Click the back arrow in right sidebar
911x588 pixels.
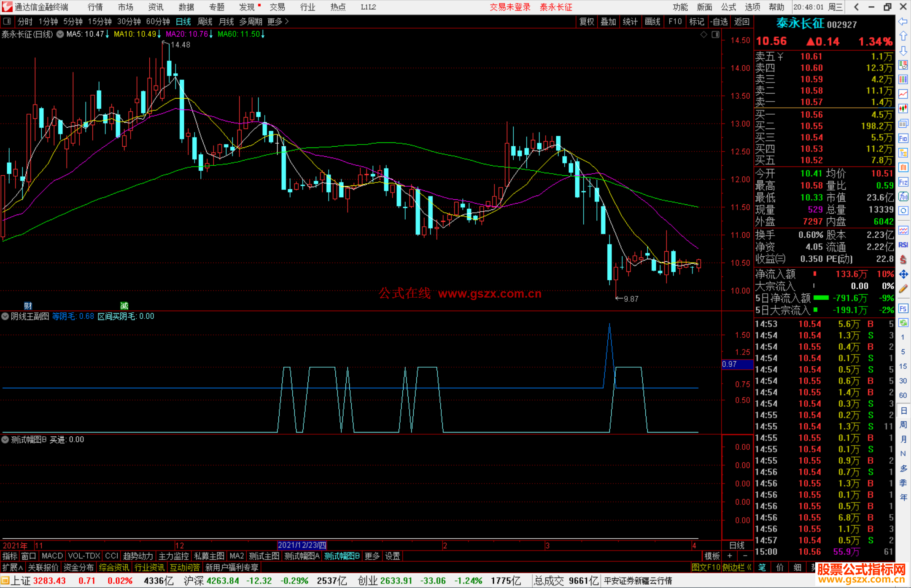(903, 21)
